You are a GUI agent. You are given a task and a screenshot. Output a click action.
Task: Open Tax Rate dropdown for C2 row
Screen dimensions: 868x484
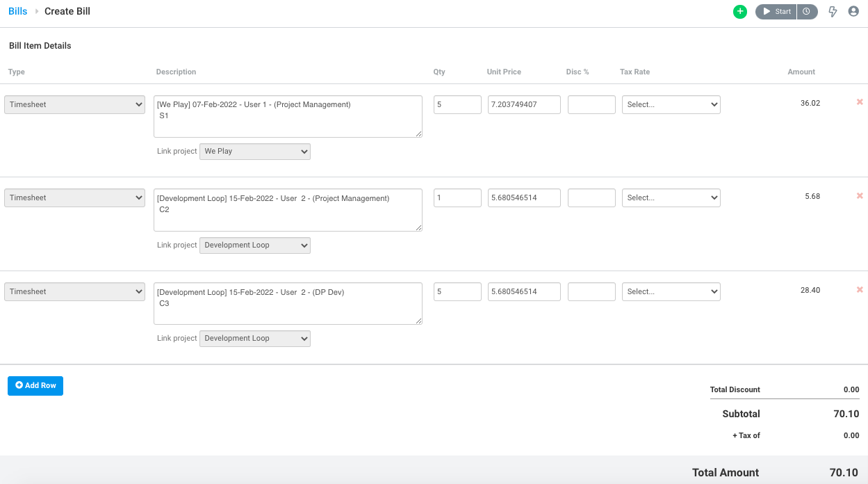[x=671, y=198]
